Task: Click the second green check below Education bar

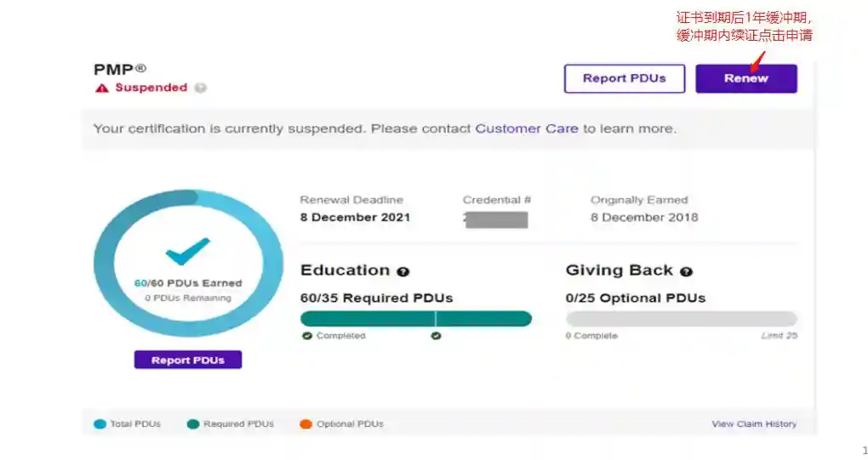Action: click(x=436, y=336)
